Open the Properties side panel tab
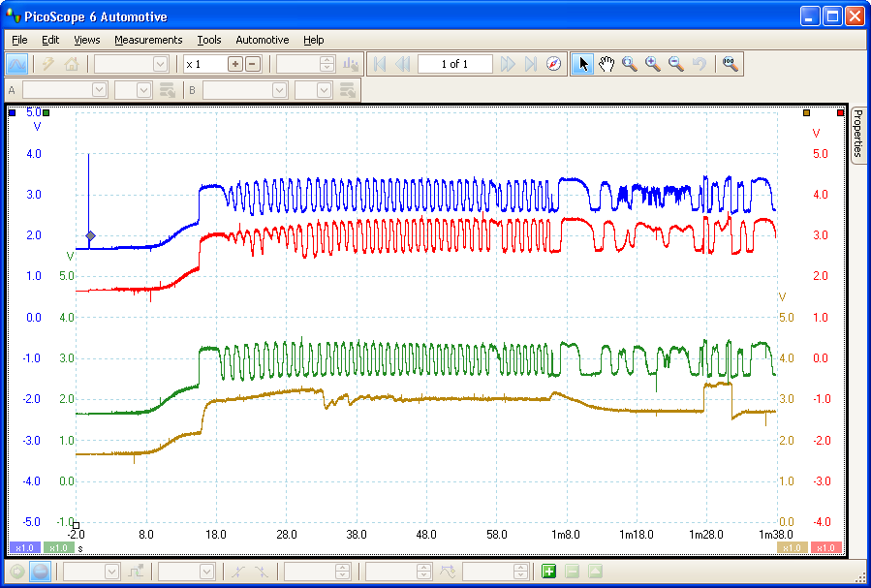871x588 pixels. 857,134
